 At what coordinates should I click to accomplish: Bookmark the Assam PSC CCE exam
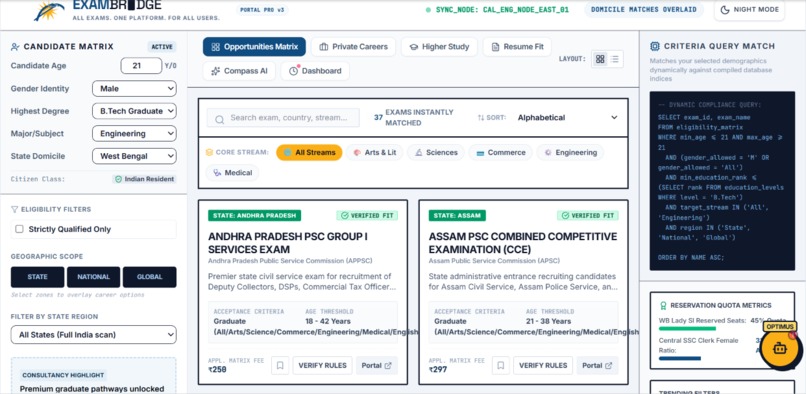[x=501, y=366]
